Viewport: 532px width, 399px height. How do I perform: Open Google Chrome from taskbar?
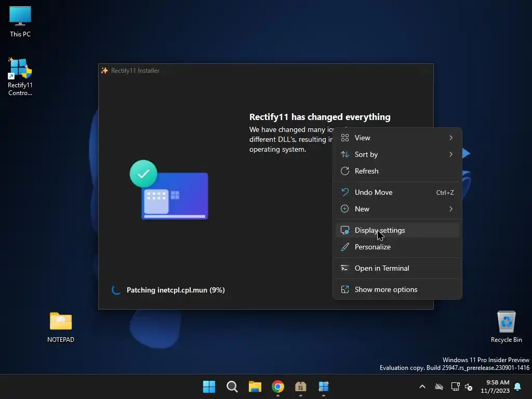tap(278, 387)
